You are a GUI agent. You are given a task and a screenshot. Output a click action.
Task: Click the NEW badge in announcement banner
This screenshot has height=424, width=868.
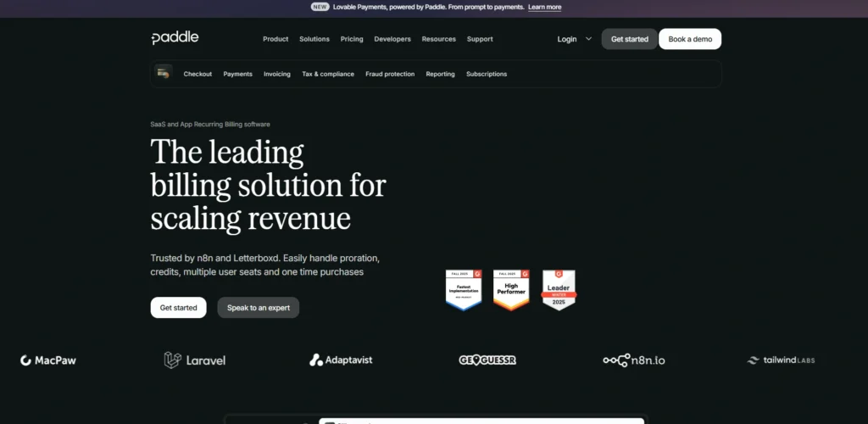click(x=320, y=7)
